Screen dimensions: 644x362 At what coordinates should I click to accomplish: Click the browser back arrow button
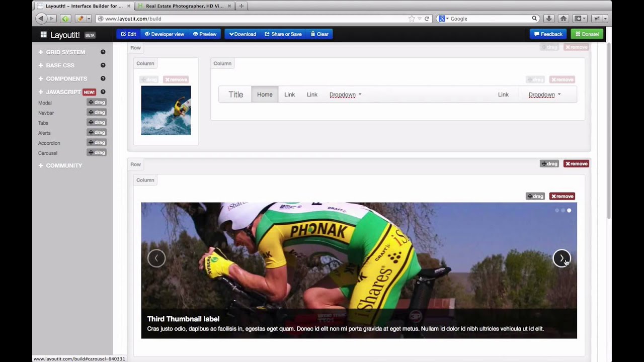point(41,19)
